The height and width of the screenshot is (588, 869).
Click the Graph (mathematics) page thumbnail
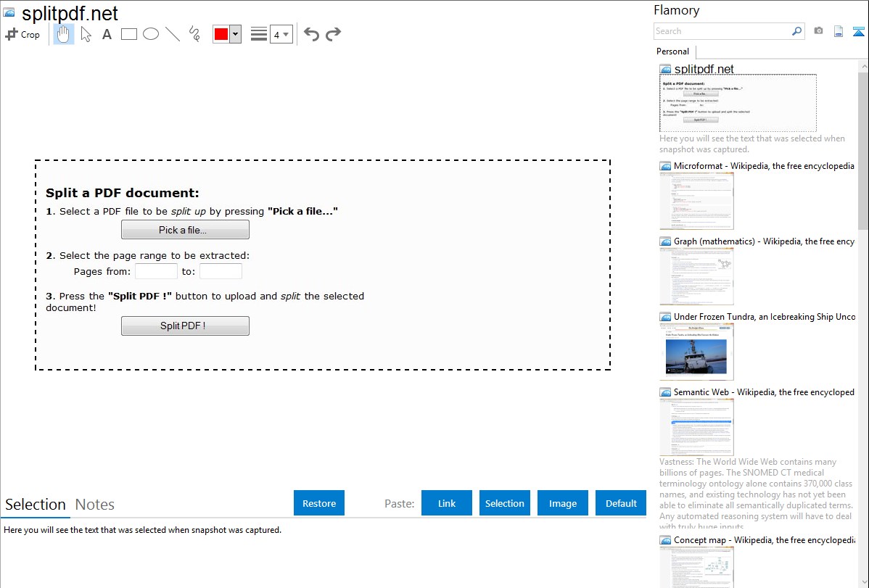[x=696, y=276]
